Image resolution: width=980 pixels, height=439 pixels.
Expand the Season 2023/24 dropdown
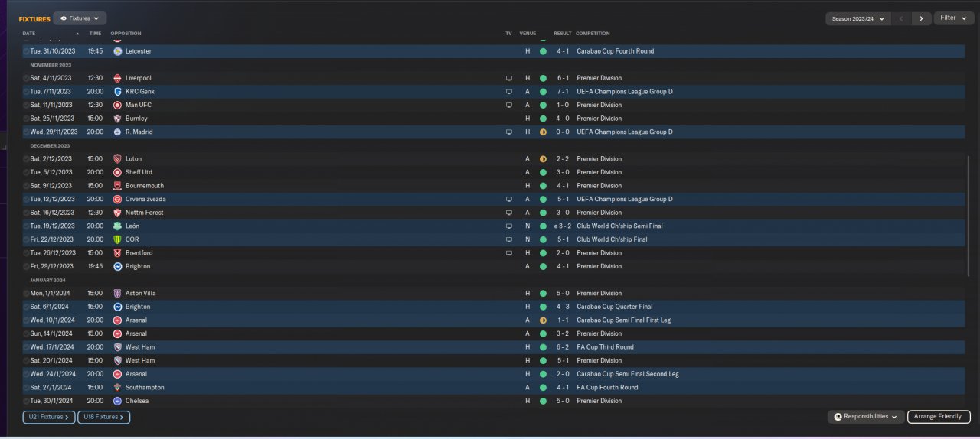[857, 18]
